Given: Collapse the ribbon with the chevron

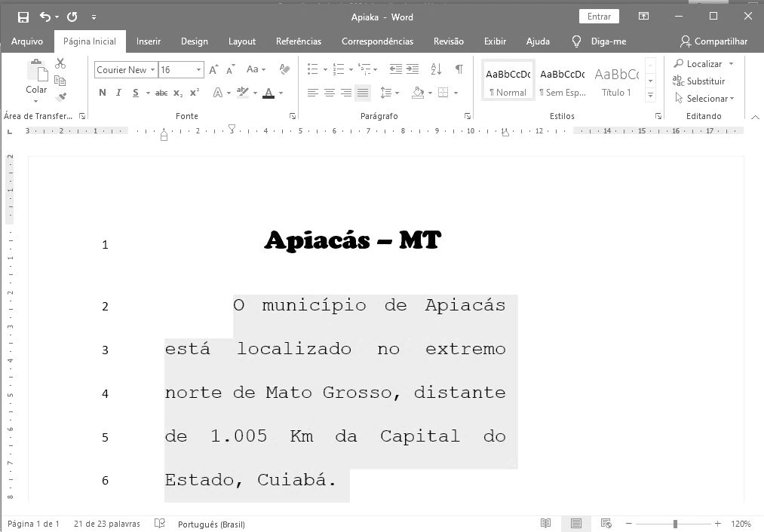Looking at the screenshot, I should pos(755,117).
